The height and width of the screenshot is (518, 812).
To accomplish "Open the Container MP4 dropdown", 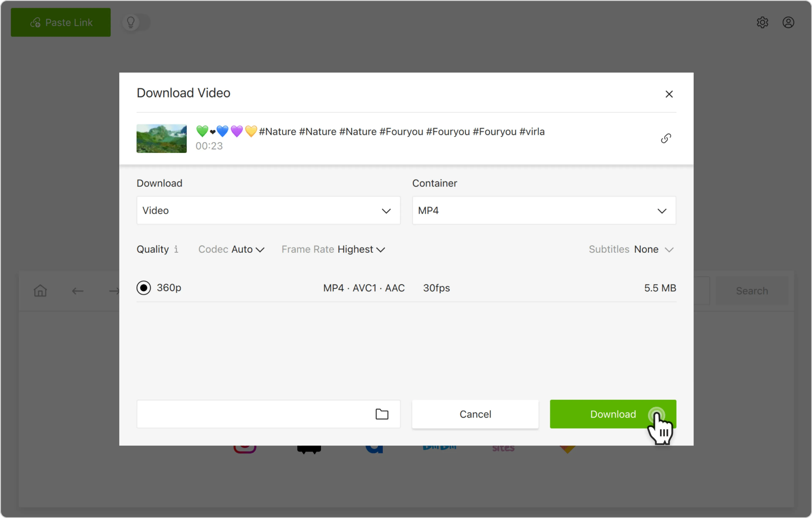I will coord(544,211).
